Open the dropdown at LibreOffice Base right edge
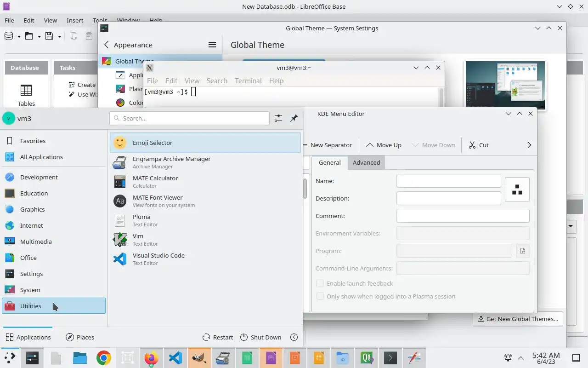The width and height of the screenshot is (588, 368). tap(571, 226)
